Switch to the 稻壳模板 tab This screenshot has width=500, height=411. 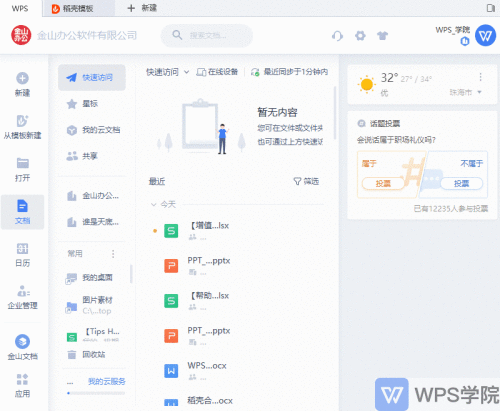[79, 8]
